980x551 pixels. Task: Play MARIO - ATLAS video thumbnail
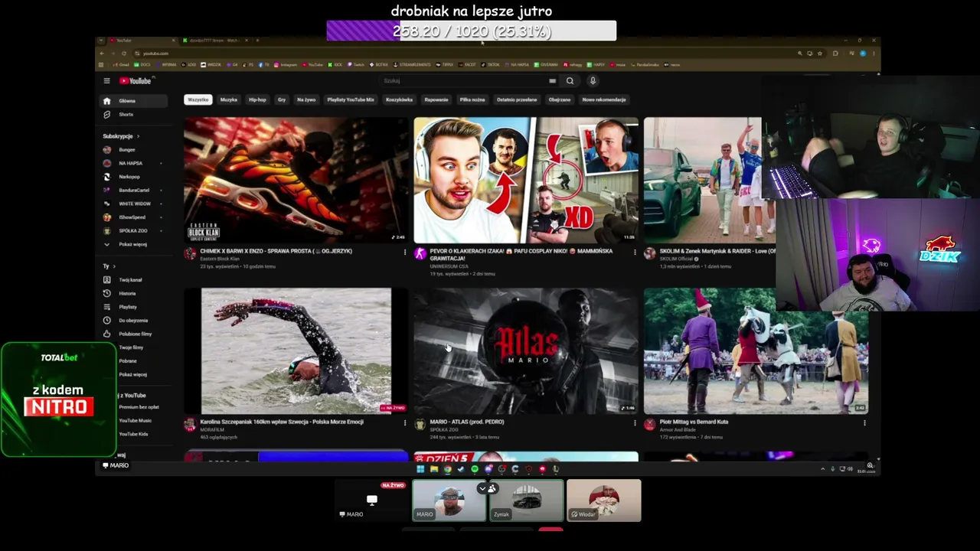click(526, 351)
